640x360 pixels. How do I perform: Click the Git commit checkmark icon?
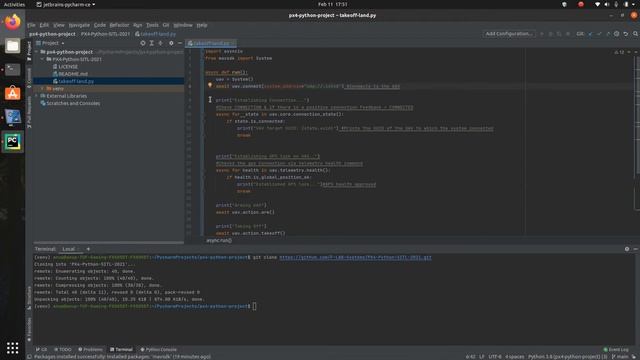599,34
